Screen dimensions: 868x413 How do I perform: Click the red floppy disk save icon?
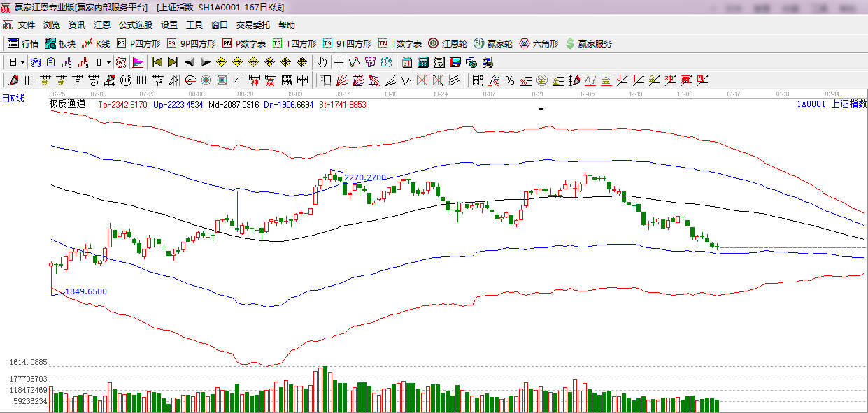click(x=455, y=62)
